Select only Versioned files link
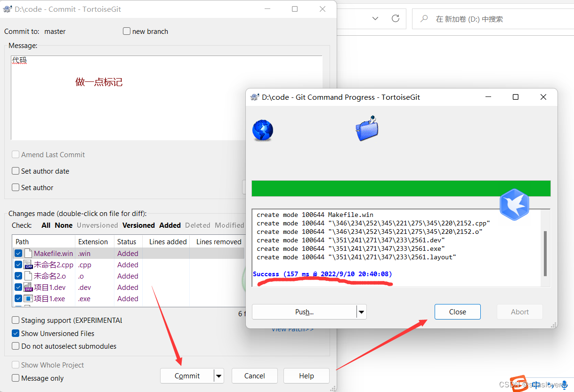This screenshot has width=574, height=392. click(138, 225)
